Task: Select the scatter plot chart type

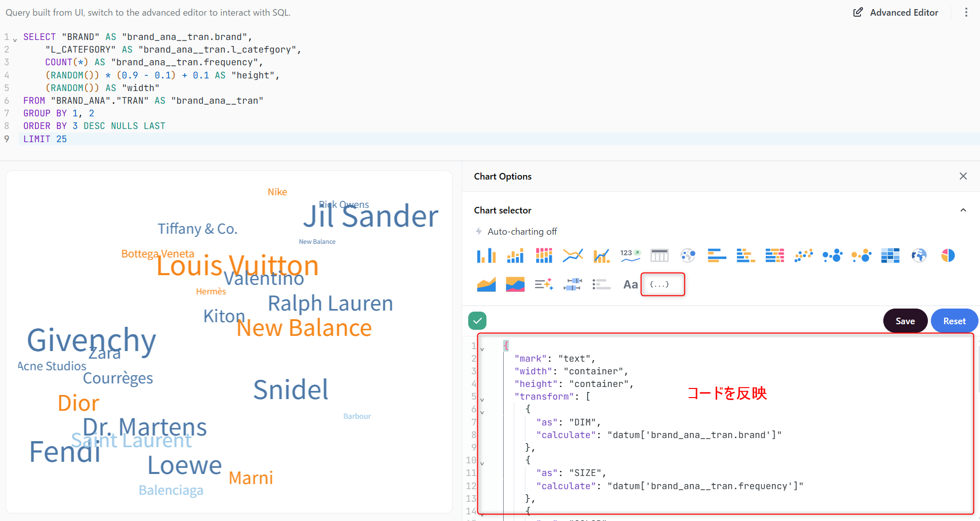Action: 804,256
